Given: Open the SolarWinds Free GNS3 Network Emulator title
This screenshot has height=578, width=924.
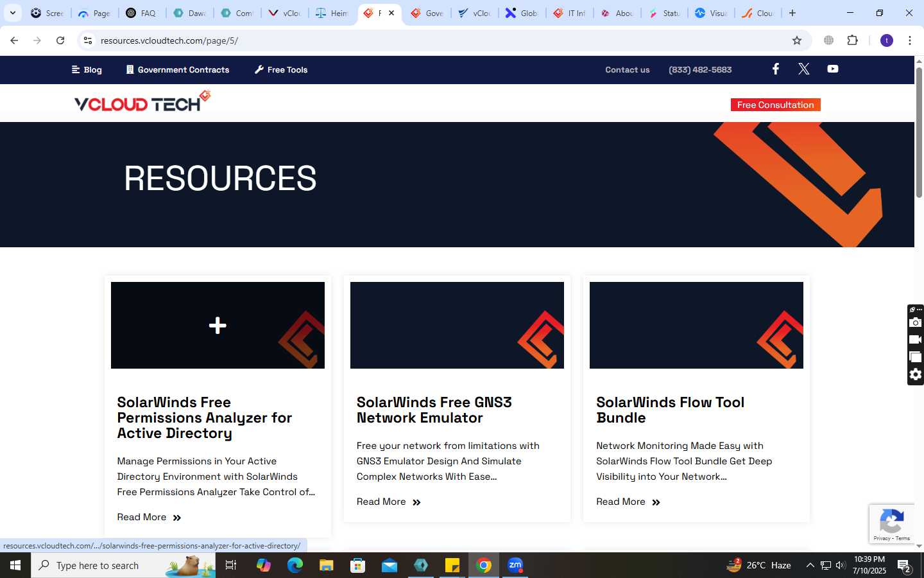Looking at the screenshot, I should click(x=434, y=410).
